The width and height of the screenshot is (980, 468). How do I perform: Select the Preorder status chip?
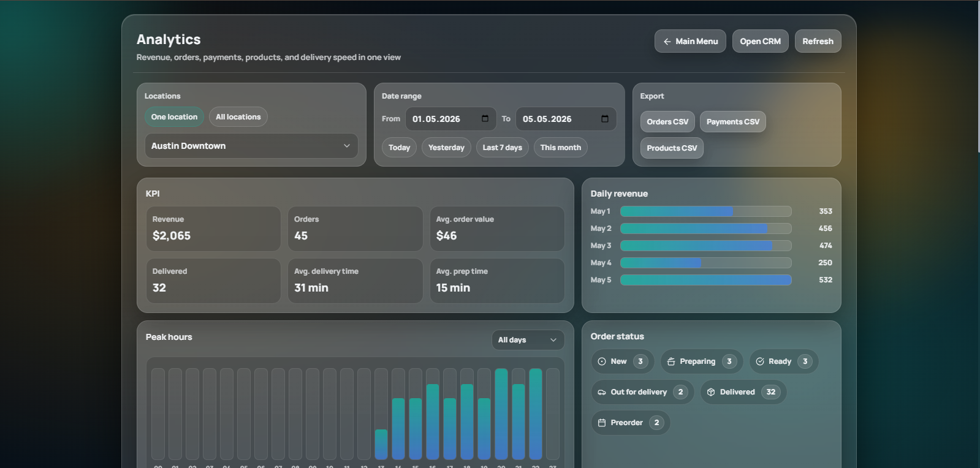coord(631,423)
